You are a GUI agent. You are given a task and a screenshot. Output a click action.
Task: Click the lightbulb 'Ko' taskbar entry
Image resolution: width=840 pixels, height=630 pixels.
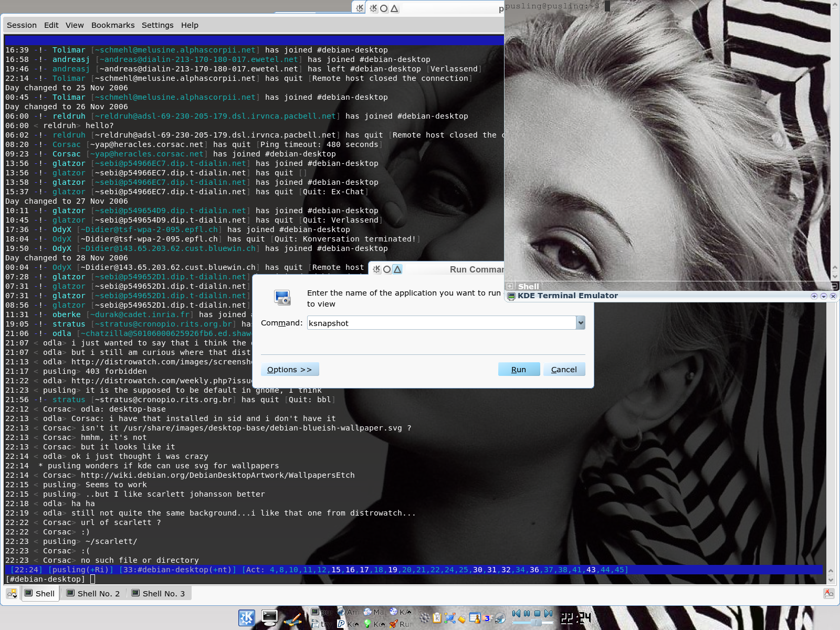[x=374, y=624]
